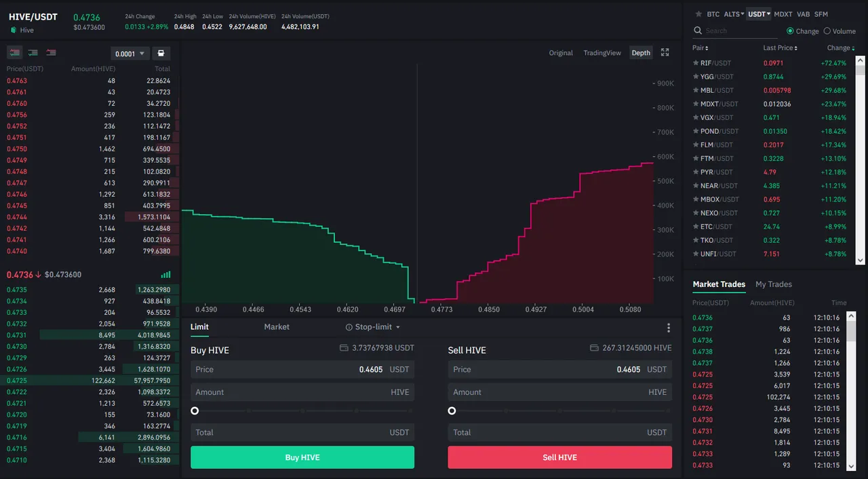Open favorites star filter in pair list

pyautogui.click(x=698, y=14)
